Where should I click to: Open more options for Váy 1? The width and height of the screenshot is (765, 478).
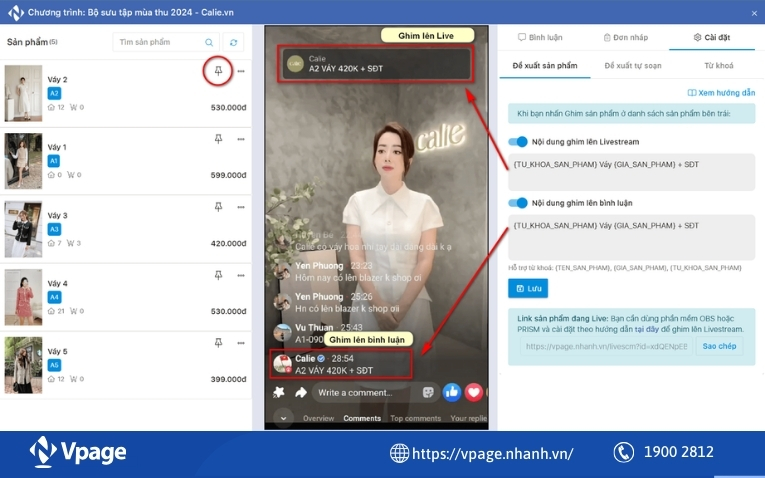click(x=241, y=139)
